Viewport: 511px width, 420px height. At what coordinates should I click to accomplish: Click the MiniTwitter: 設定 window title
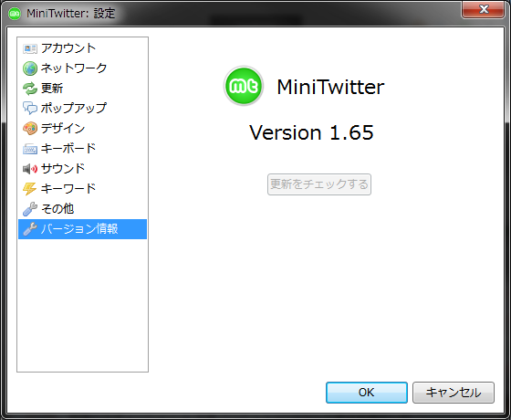tap(71, 14)
